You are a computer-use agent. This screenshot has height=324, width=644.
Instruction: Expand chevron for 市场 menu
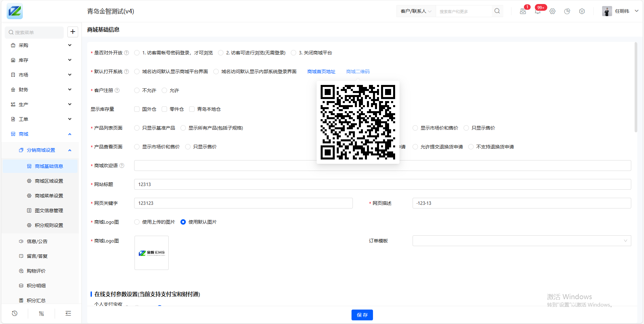(x=70, y=75)
